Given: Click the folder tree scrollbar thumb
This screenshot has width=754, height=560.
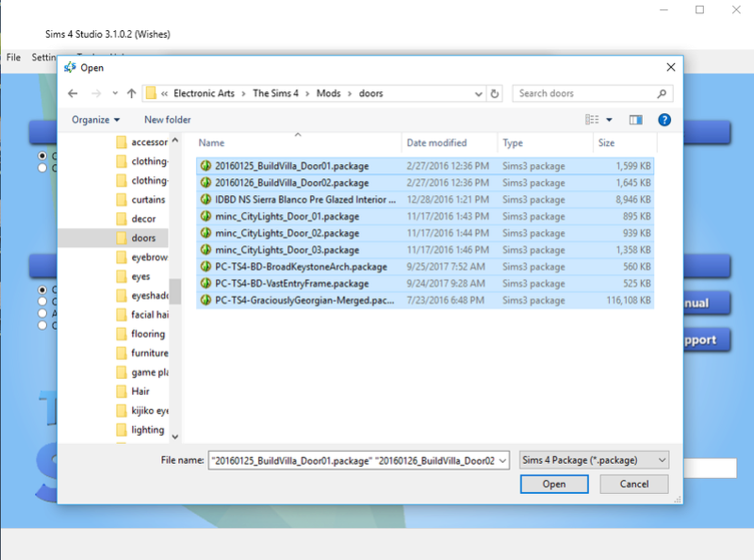Looking at the screenshot, I should 175,291.
